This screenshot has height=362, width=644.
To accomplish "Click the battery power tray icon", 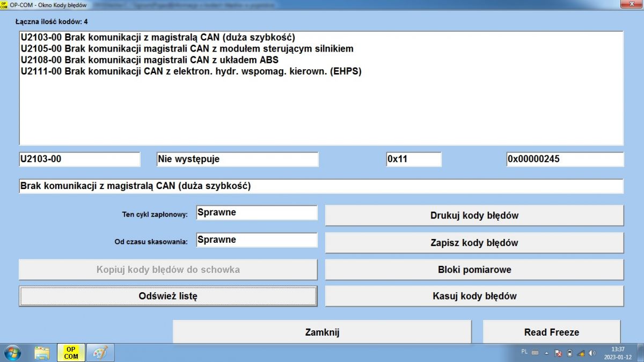I will point(570,353).
